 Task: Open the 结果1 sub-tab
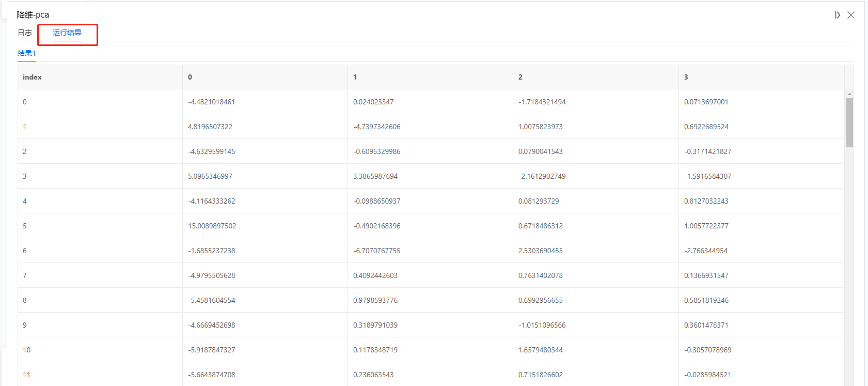coord(27,53)
